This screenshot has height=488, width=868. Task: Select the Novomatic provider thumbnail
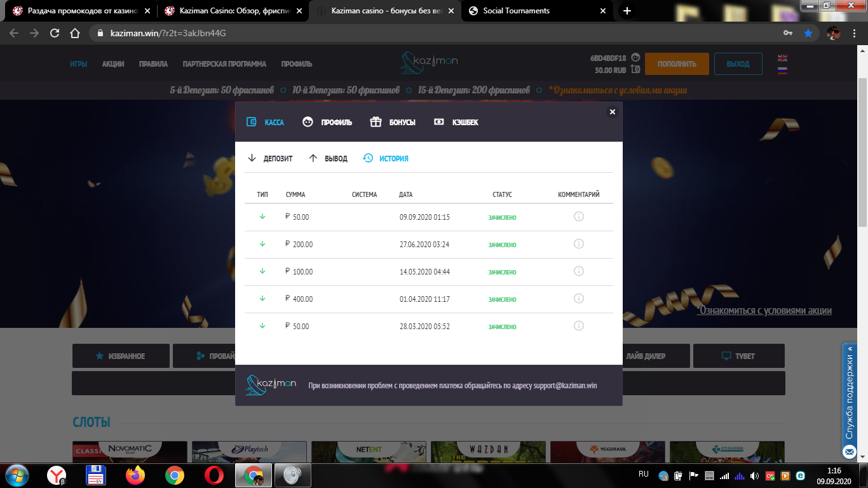[130, 451]
